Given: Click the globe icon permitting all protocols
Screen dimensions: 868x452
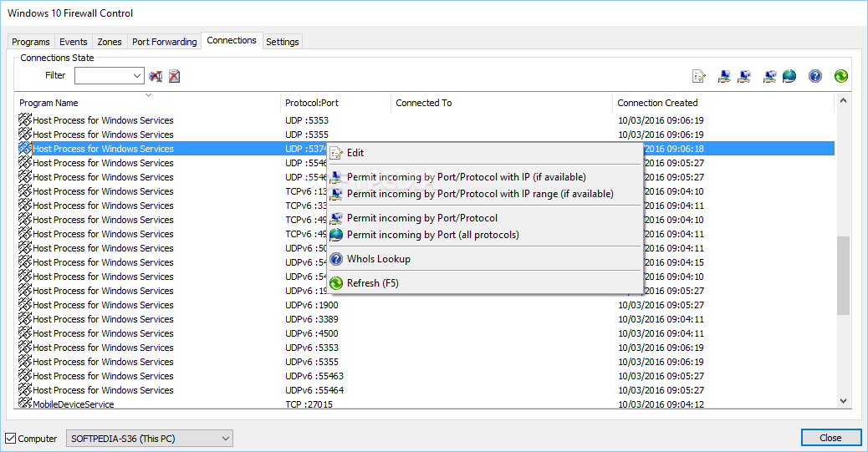Looking at the screenshot, I should coord(789,76).
